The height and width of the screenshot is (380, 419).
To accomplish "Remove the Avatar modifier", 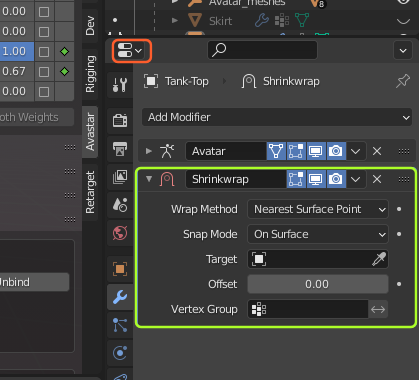I will 377,151.
